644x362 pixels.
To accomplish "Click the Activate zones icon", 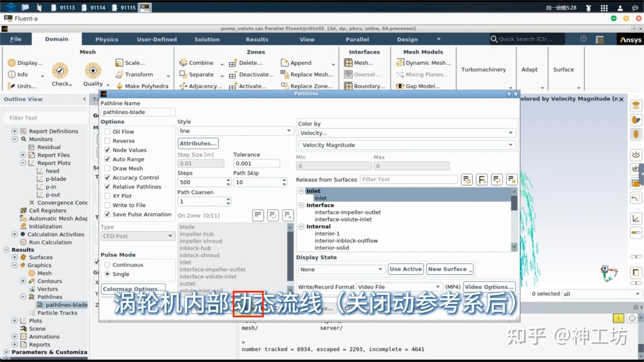I will tap(233, 86).
